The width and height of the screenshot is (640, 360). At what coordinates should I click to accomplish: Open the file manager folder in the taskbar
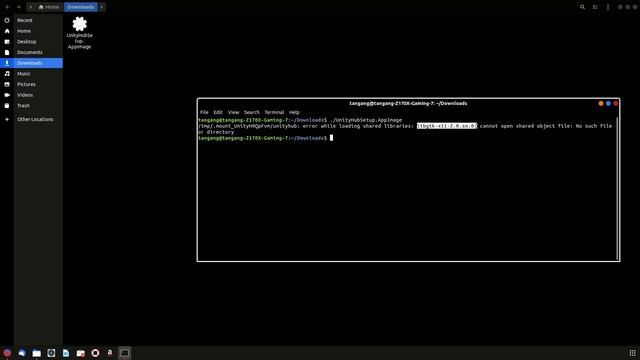(x=37, y=353)
